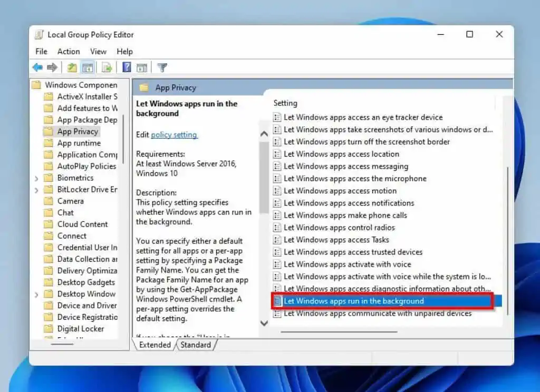540x392 pixels.
Task: Expand the Biometrics tree node
Action: [37, 178]
